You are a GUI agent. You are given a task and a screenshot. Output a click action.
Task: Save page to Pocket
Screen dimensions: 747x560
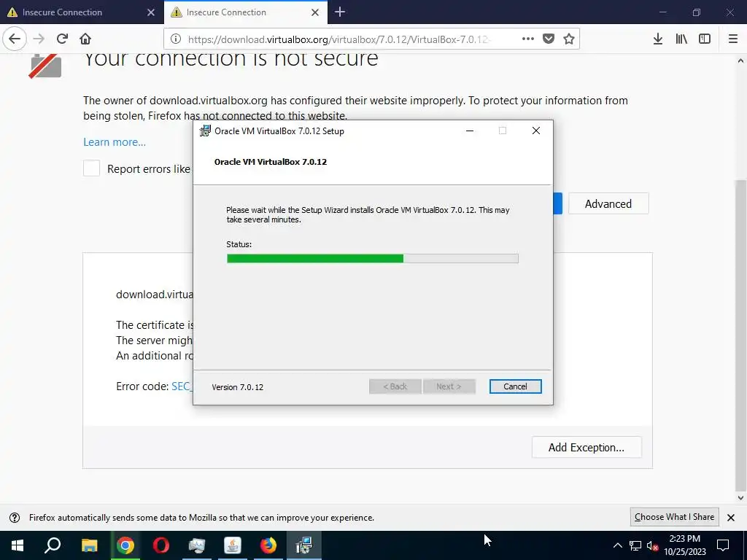[549, 39]
